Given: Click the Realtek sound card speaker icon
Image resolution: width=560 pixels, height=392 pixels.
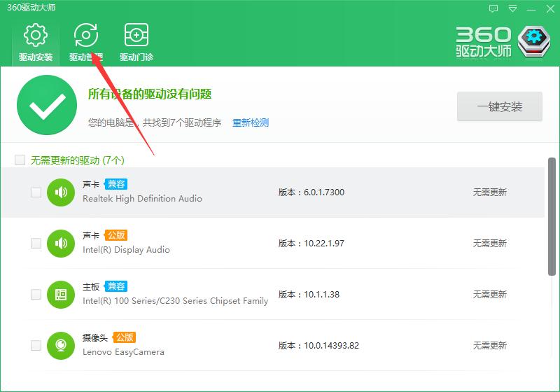Looking at the screenshot, I should point(61,192).
